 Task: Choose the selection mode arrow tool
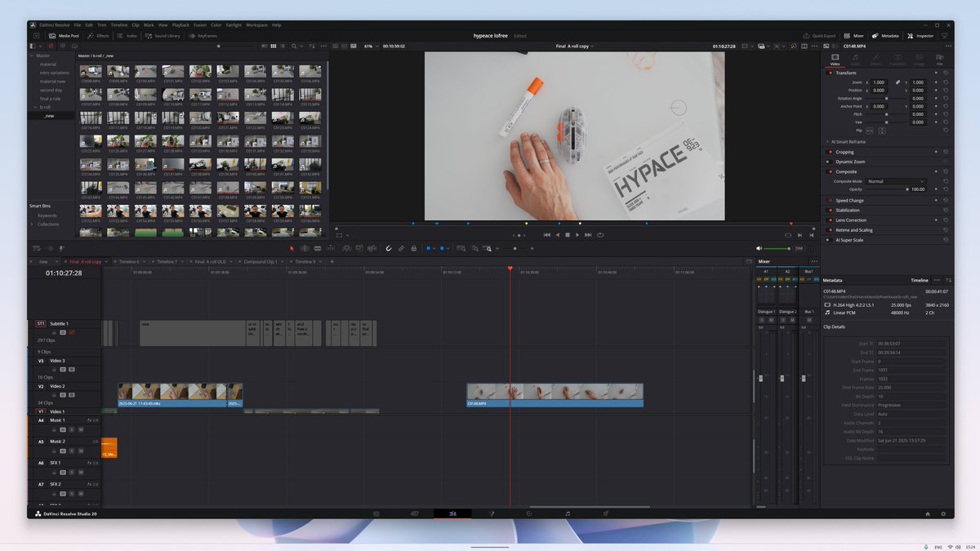292,248
